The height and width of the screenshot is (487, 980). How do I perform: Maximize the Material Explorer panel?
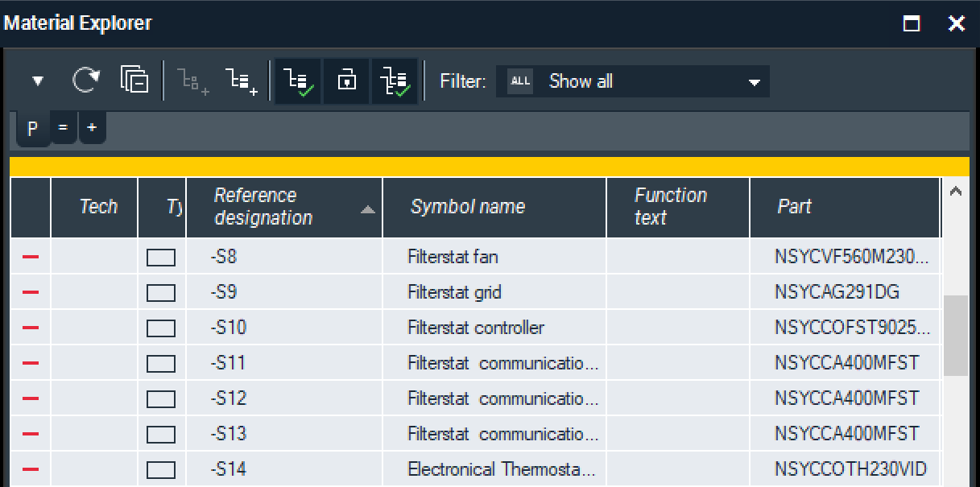[x=912, y=23]
